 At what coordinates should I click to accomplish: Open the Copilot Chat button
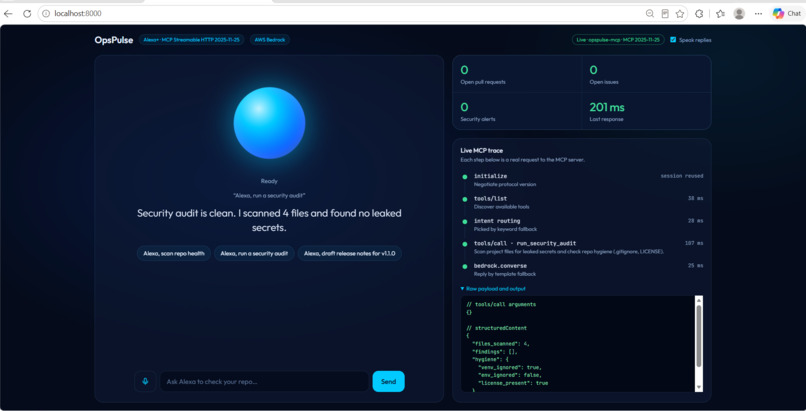pos(786,14)
